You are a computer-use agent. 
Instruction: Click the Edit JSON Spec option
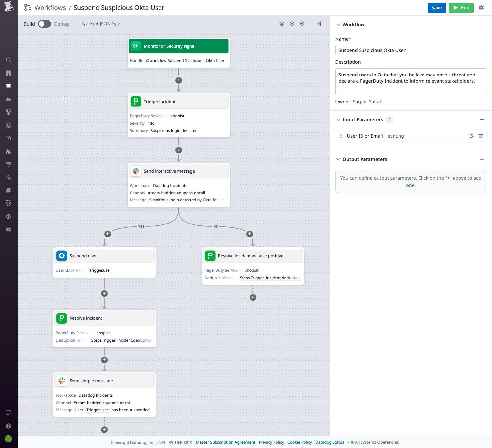click(x=102, y=24)
